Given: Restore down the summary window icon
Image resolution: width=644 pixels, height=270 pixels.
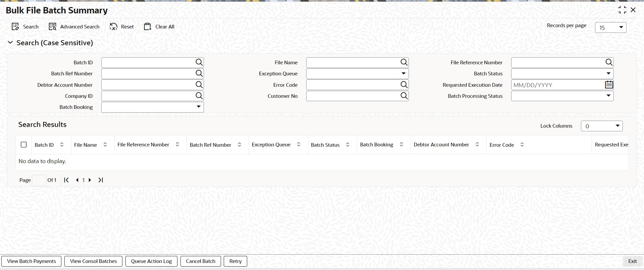Looking at the screenshot, I should click(622, 10).
